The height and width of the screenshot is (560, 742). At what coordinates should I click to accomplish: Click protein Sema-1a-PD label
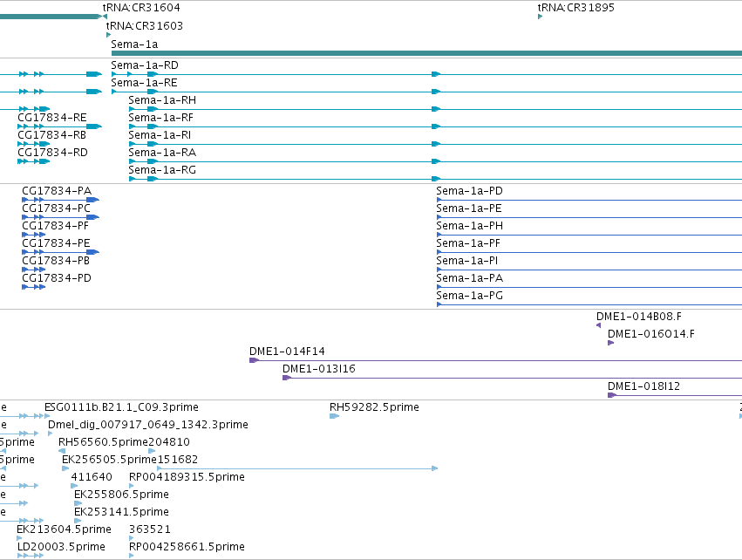(x=469, y=191)
